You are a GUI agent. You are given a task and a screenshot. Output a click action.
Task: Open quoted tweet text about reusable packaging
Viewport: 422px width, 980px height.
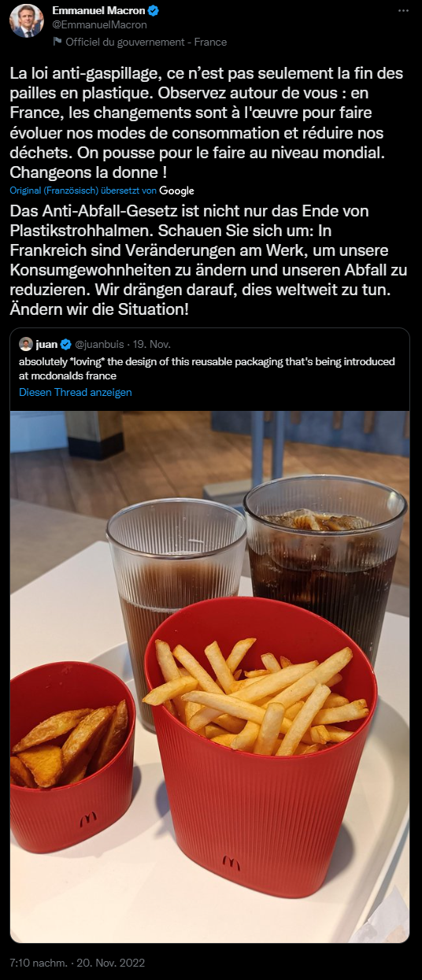pyautogui.click(x=207, y=368)
